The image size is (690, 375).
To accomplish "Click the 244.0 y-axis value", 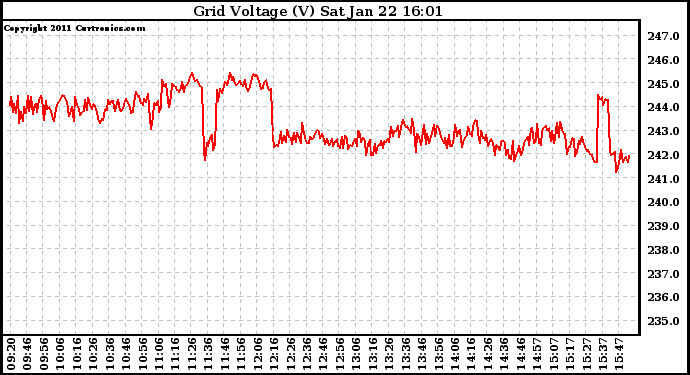I will click(663, 107).
